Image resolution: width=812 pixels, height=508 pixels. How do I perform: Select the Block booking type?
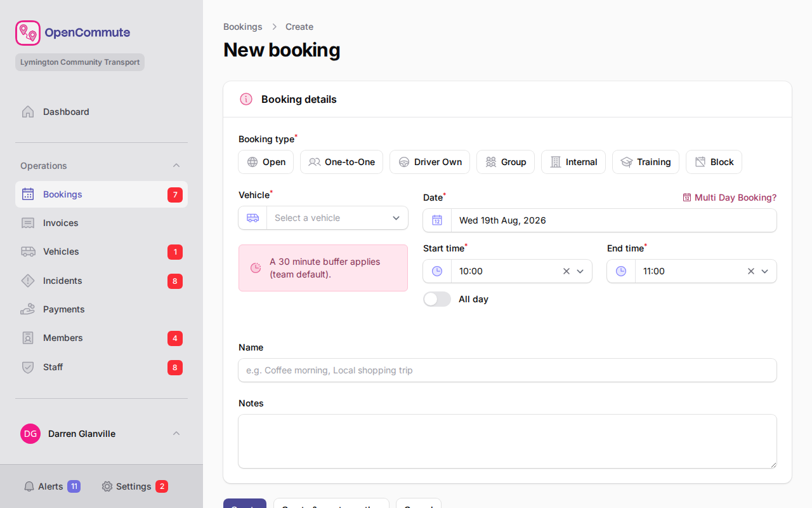click(x=714, y=162)
